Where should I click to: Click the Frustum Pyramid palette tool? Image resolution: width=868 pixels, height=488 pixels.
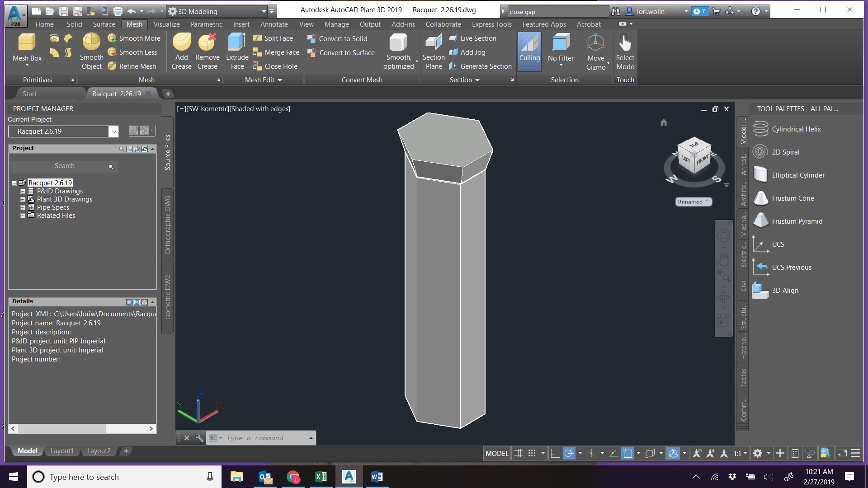point(797,221)
